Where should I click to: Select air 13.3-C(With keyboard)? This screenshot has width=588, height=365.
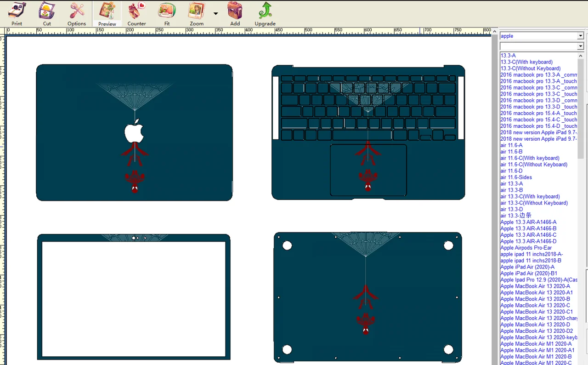pos(530,197)
